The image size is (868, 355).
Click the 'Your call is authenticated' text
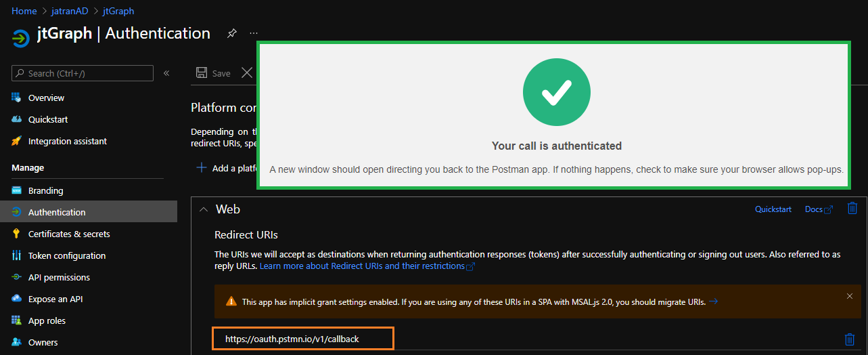(x=556, y=146)
